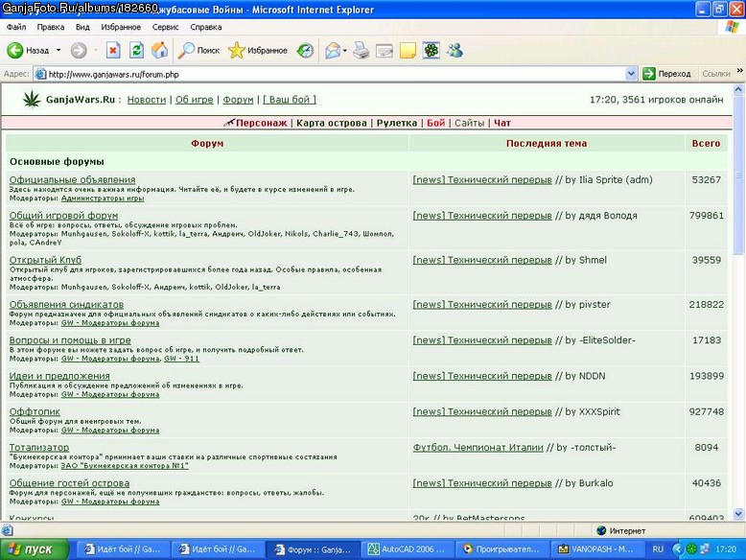
Task: Open Search (Поиск) magnifier button
Action: (x=198, y=50)
